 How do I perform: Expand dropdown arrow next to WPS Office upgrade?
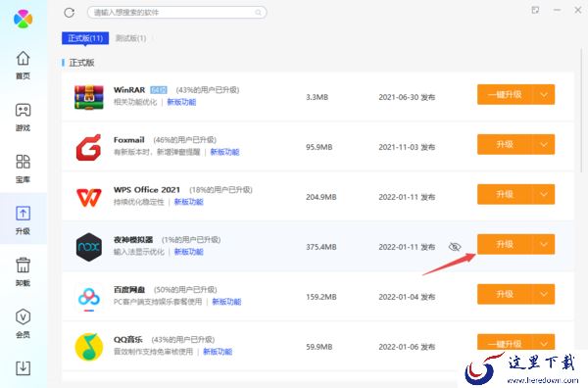coord(544,194)
